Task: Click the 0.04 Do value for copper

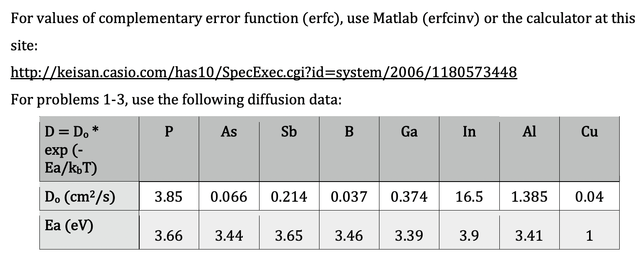Action: 589,196
